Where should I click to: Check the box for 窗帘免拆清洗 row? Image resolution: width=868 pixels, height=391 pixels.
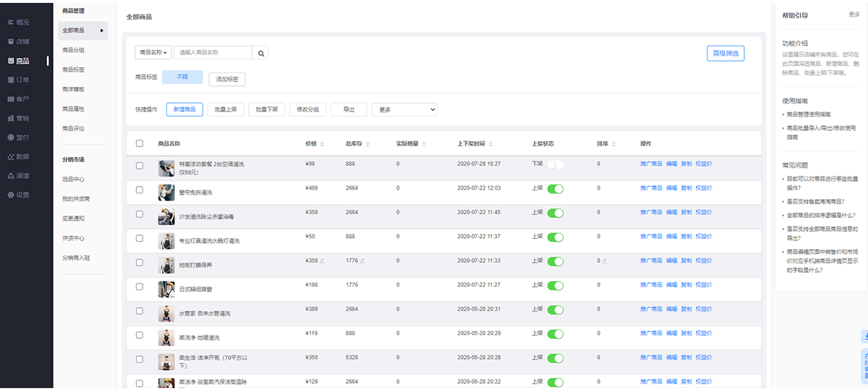(140, 190)
